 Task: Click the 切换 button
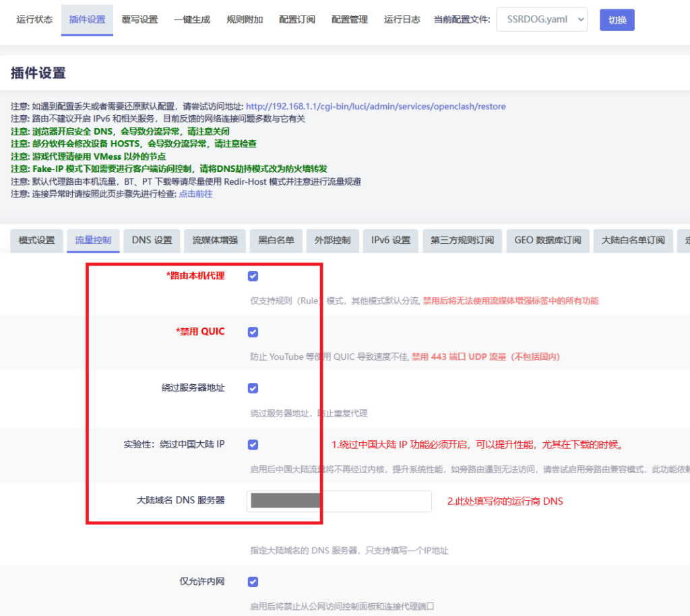pos(617,20)
